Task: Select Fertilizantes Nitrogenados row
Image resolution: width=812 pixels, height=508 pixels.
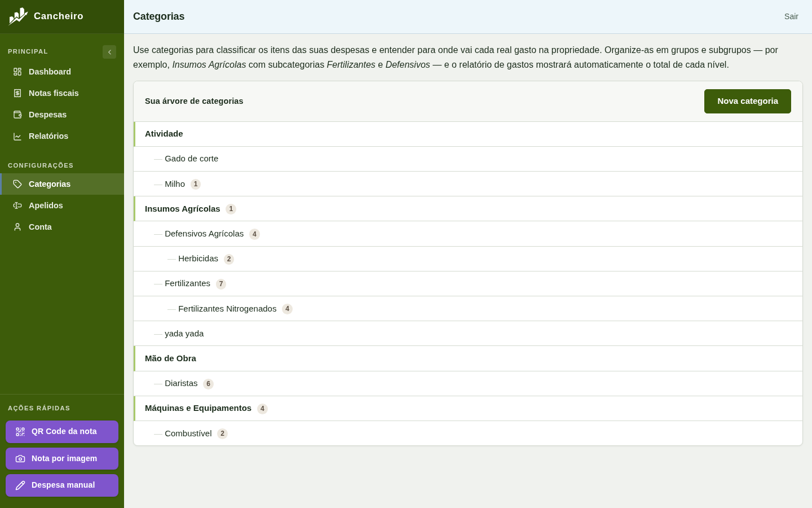Action: [x=468, y=309]
